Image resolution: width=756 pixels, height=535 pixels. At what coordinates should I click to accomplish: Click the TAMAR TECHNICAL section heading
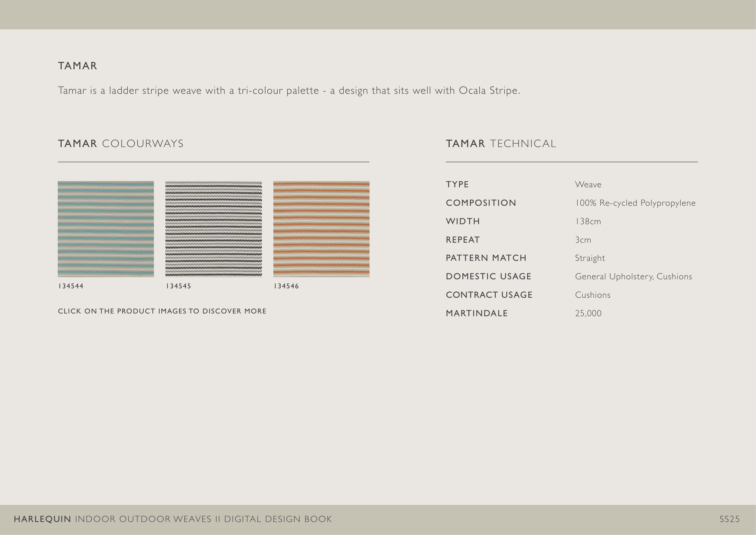501,144
